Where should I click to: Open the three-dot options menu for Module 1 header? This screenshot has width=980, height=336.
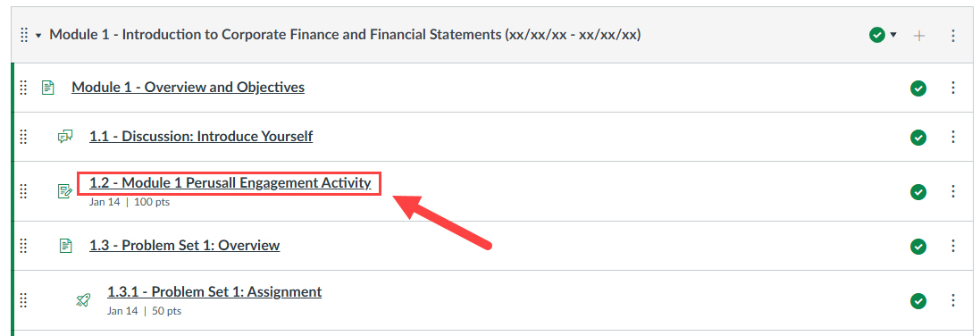coord(953,36)
